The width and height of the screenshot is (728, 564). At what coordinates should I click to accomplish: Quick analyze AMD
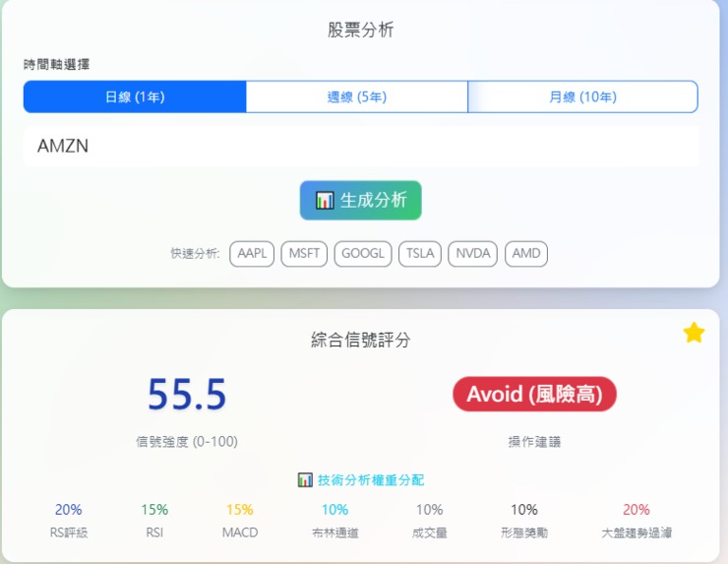coord(526,254)
